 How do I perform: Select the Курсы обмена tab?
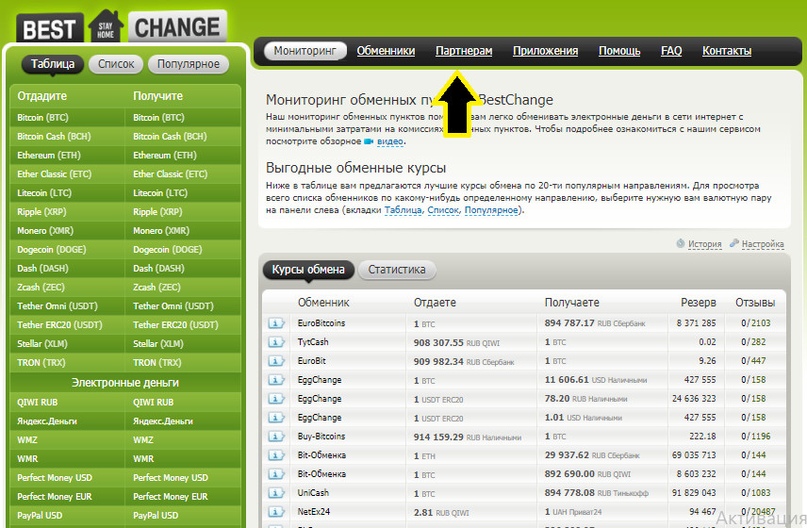[x=308, y=270]
